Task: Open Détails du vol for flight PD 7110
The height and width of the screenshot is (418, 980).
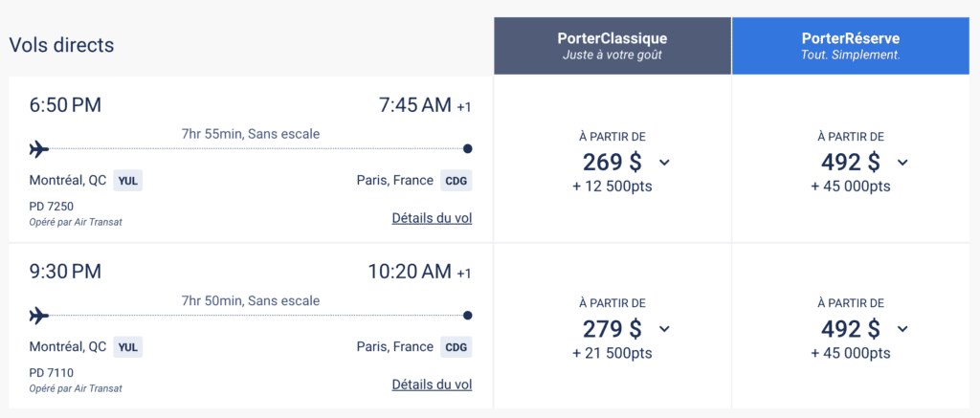Action: 432,385
